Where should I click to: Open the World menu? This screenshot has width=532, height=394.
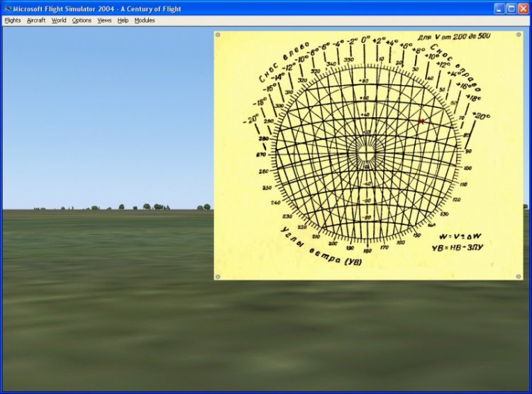(x=59, y=21)
